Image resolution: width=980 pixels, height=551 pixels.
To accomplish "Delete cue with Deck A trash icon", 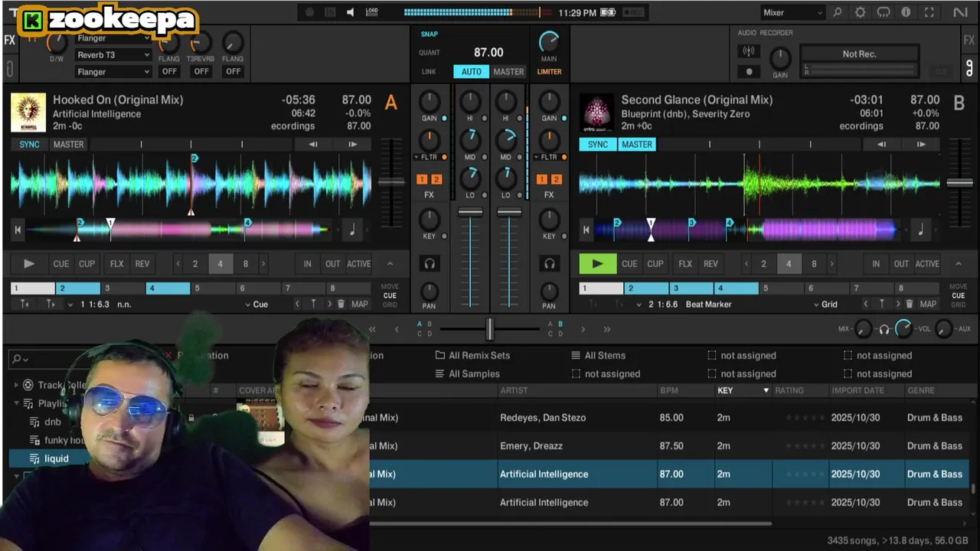I will [x=341, y=304].
